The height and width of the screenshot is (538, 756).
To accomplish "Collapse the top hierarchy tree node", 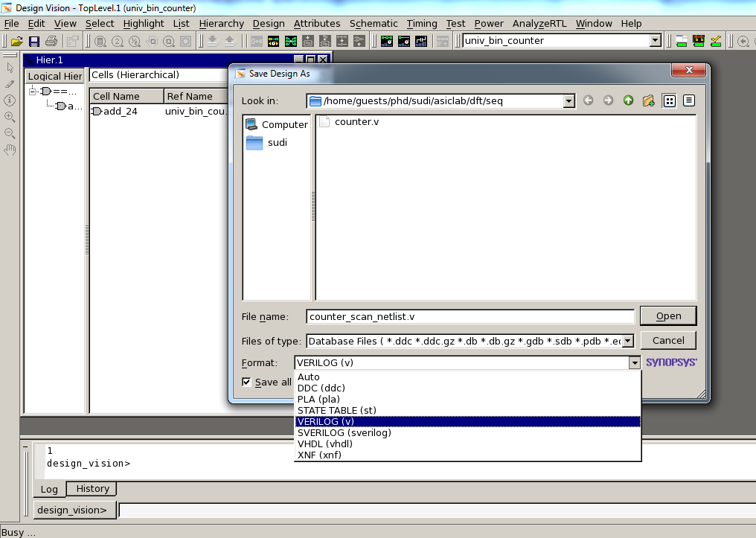I will pos(32,91).
